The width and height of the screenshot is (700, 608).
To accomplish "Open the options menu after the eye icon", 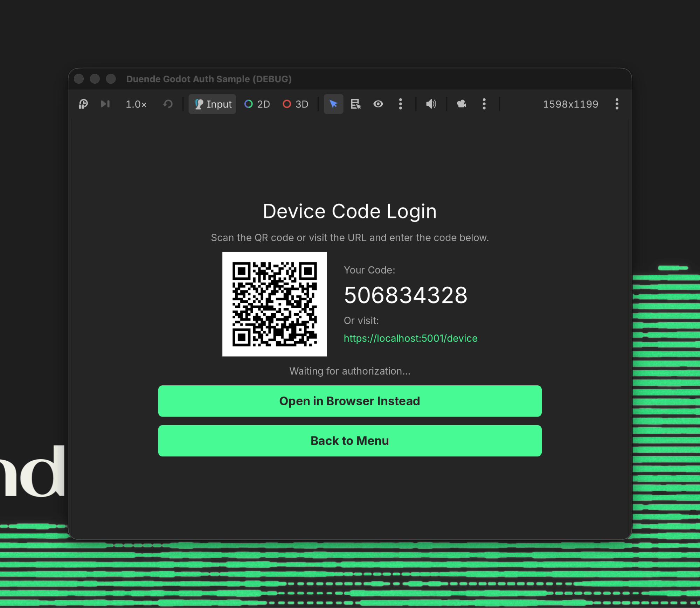I will [x=401, y=104].
